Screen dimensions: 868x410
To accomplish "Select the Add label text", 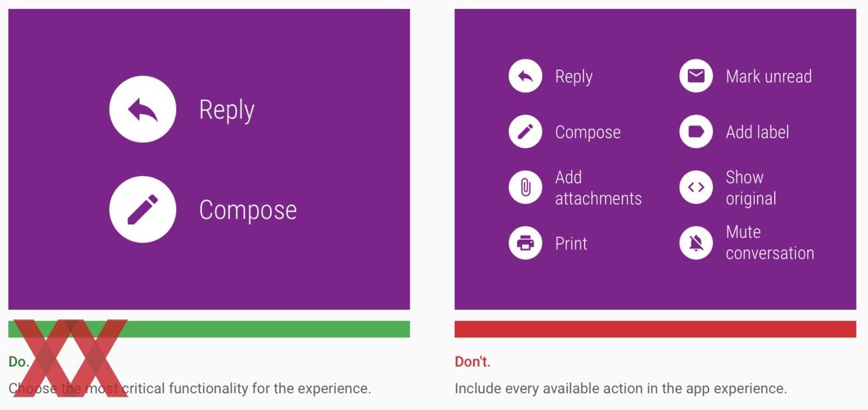I will tap(758, 132).
